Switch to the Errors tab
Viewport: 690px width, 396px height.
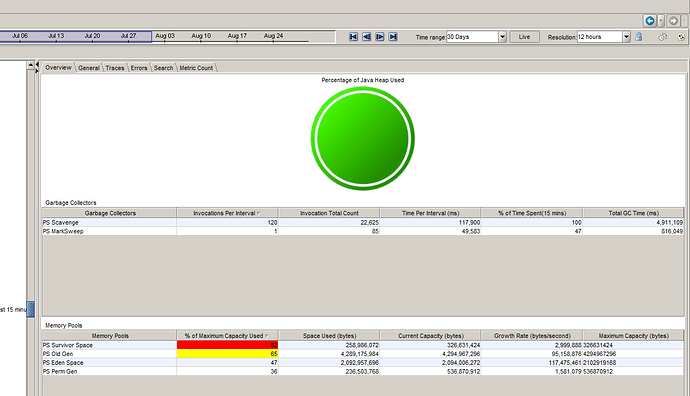[139, 68]
